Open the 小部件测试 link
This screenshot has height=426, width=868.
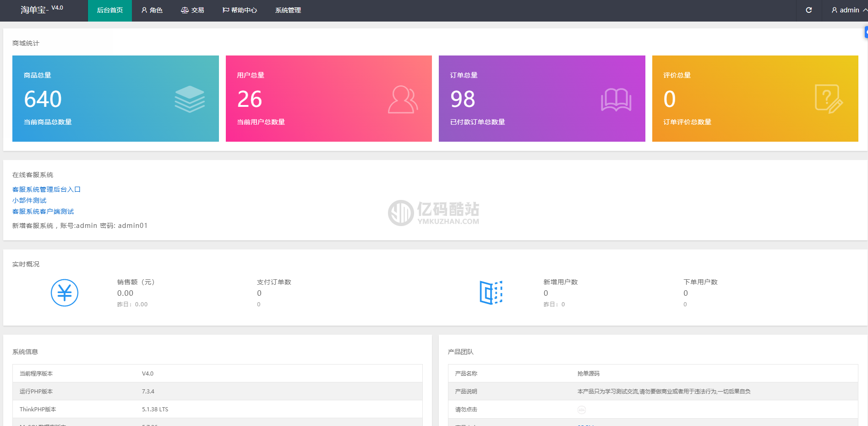[x=29, y=200]
